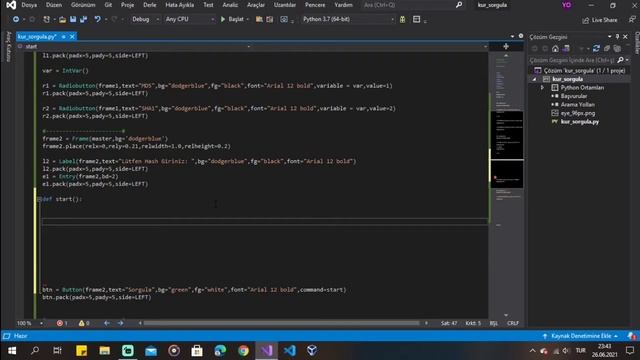The image size is (640, 360).
Task: Open the Araçlar menu
Action: 256,5
